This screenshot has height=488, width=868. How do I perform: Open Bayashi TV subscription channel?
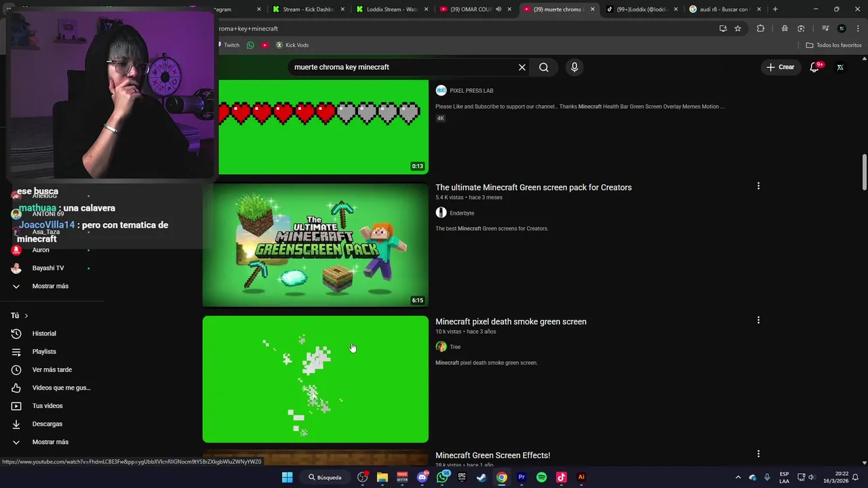(48, 268)
